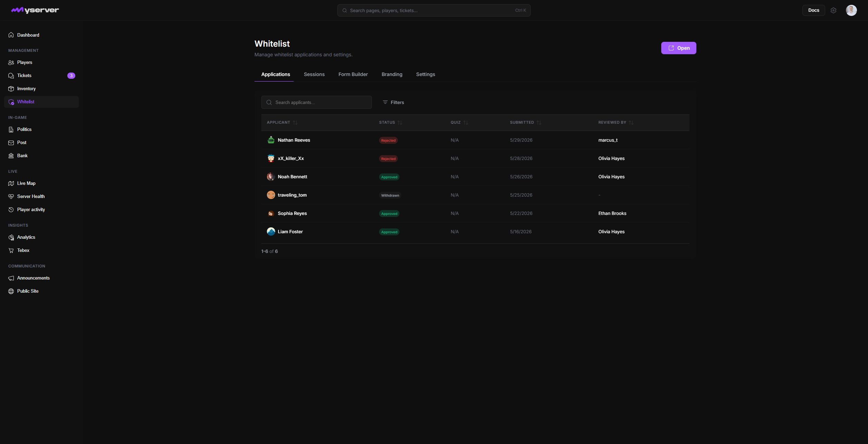Viewport: 868px width, 444px height.
Task: Click the Server Health heartbeat icon
Action: 11,197
